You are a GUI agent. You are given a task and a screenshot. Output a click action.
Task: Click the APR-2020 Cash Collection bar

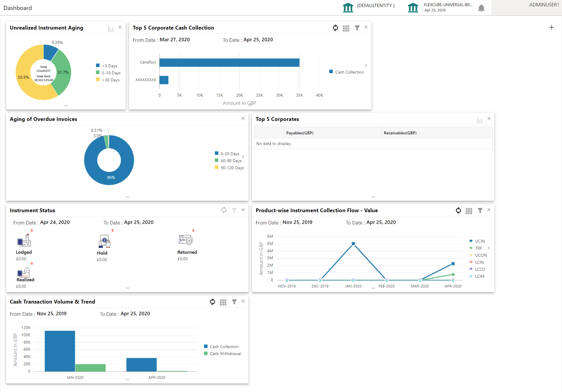142,365
